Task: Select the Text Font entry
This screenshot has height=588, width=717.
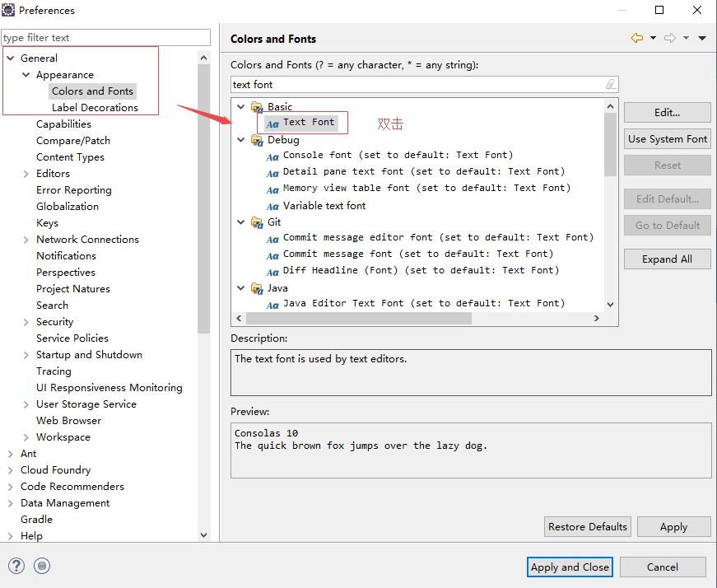Action: pos(310,122)
